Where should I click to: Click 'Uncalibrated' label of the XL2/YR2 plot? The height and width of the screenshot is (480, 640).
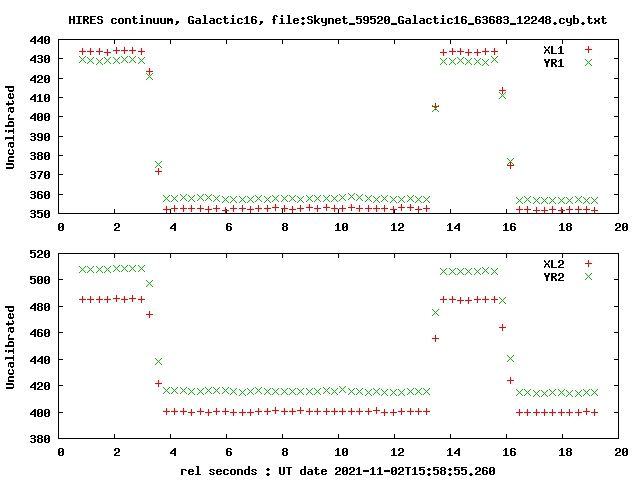pos(10,347)
